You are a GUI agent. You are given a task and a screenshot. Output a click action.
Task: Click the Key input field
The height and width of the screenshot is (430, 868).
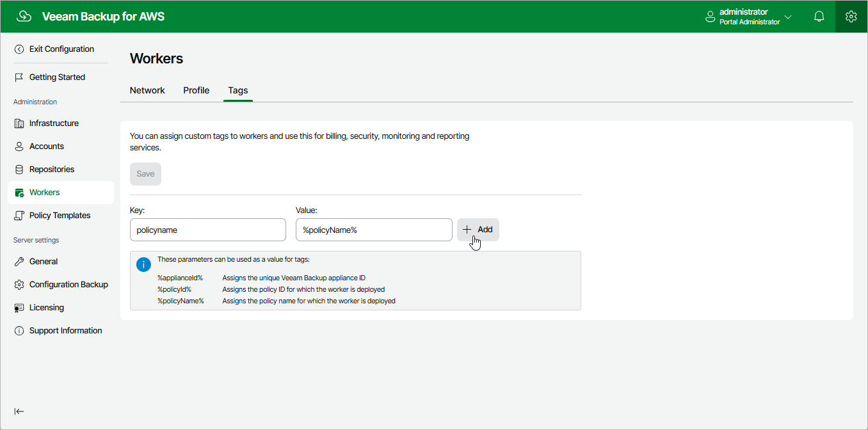point(208,230)
